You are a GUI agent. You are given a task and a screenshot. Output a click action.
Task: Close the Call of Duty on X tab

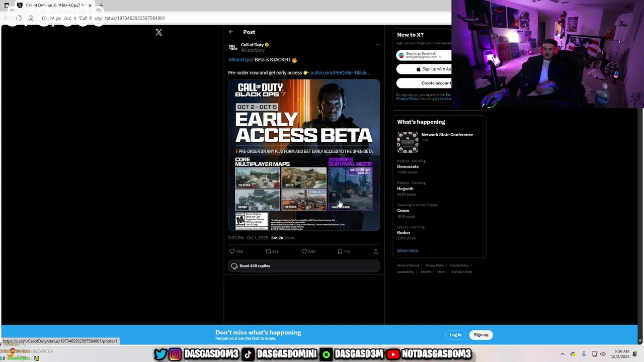pos(90,5)
